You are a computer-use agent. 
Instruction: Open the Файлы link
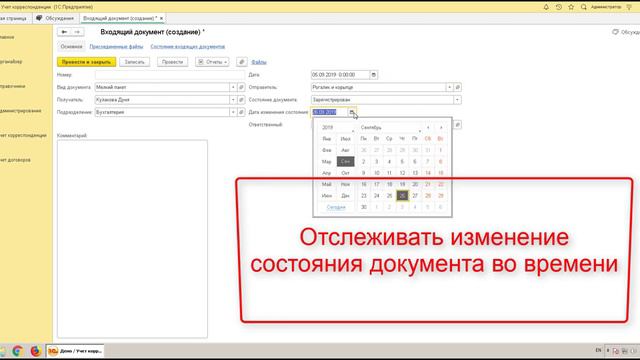259,62
